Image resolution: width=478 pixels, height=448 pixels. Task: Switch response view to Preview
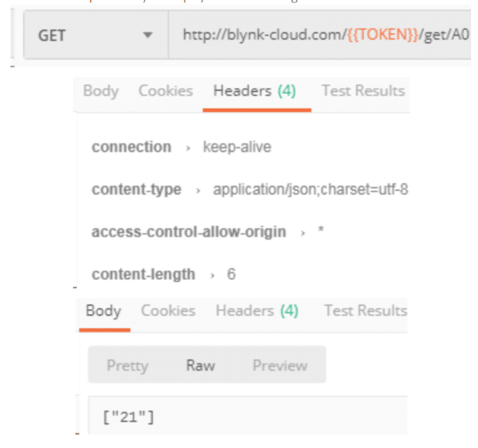(x=279, y=365)
